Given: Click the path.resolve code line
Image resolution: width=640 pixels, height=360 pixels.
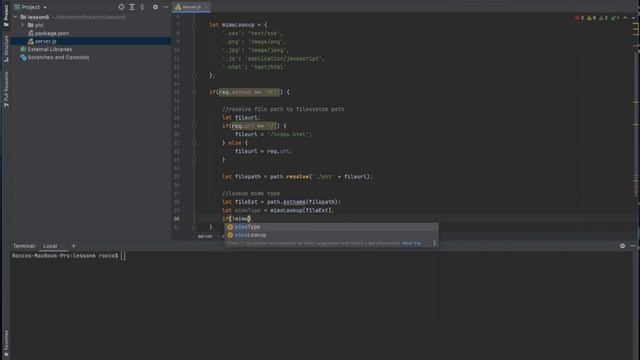Looking at the screenshot, I should click(x=297, y=177).
